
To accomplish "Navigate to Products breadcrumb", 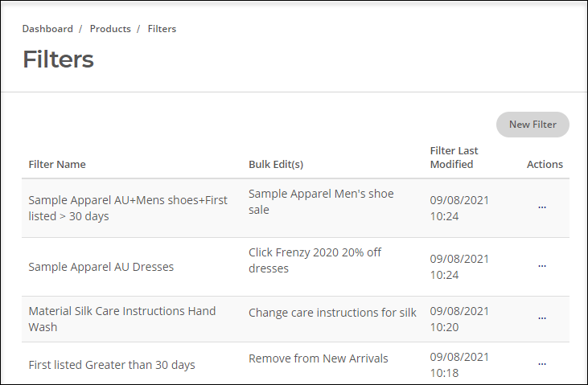I will (x=110, y=29).
